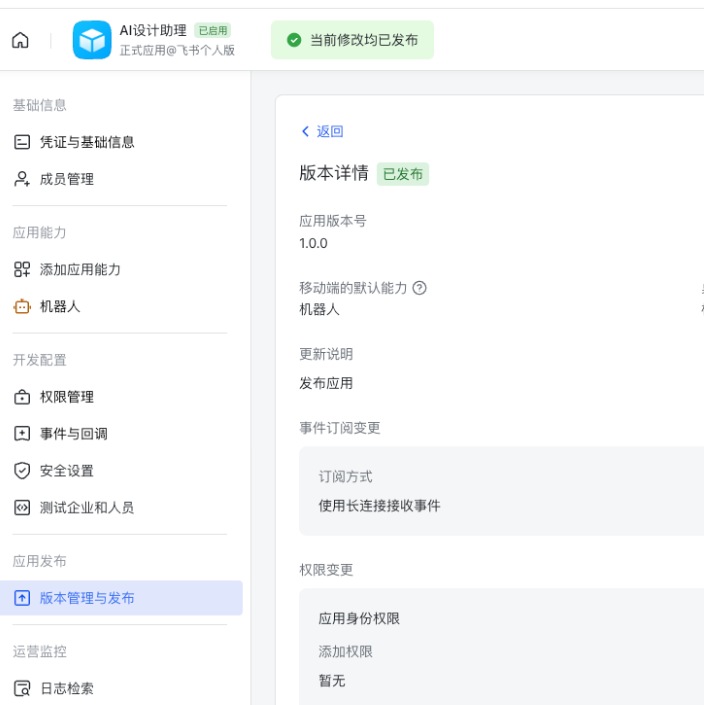704x705 pixels.
Task: Go to home via house icon
Action: click(x=20, y=40)
